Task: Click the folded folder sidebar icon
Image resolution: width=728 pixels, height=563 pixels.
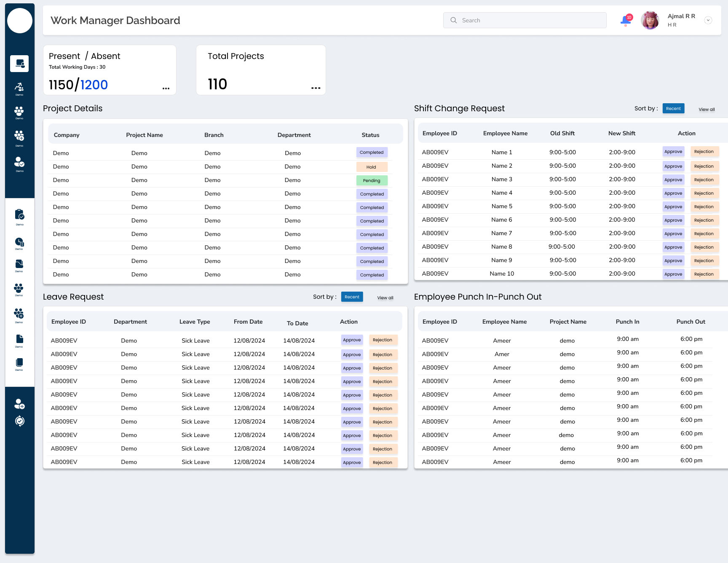Action: pyautogui.click(x=19, y=265)
